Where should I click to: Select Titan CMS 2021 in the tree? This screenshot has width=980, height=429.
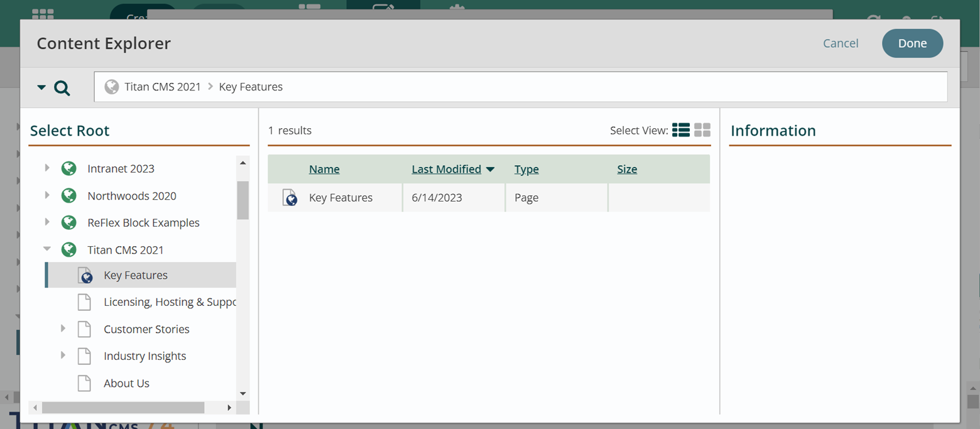pyautogui.click(x=126, y=249)
